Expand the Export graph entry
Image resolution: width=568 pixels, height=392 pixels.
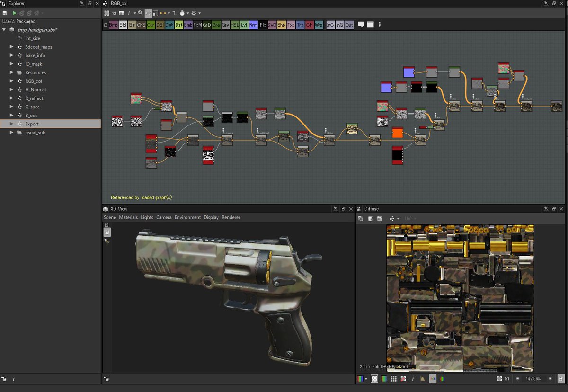point(12,124)
